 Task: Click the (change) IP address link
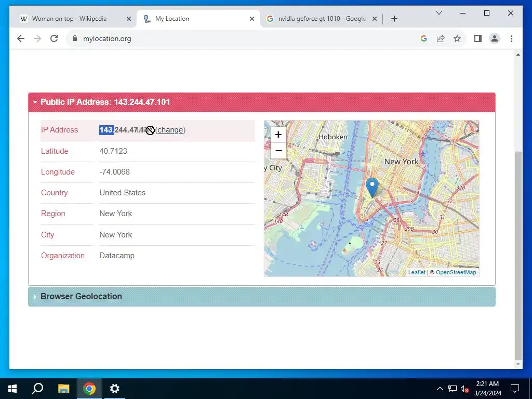tap(170, 130)
